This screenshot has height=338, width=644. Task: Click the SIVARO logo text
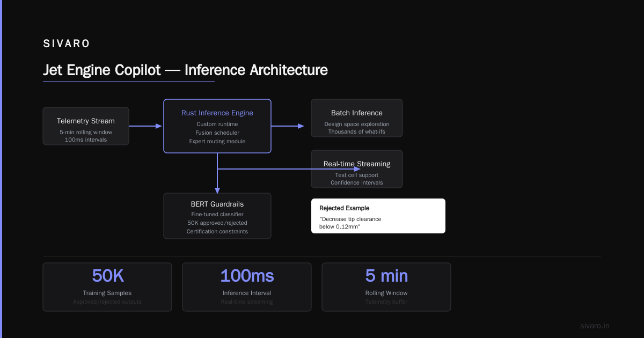(x=67, y=44)
